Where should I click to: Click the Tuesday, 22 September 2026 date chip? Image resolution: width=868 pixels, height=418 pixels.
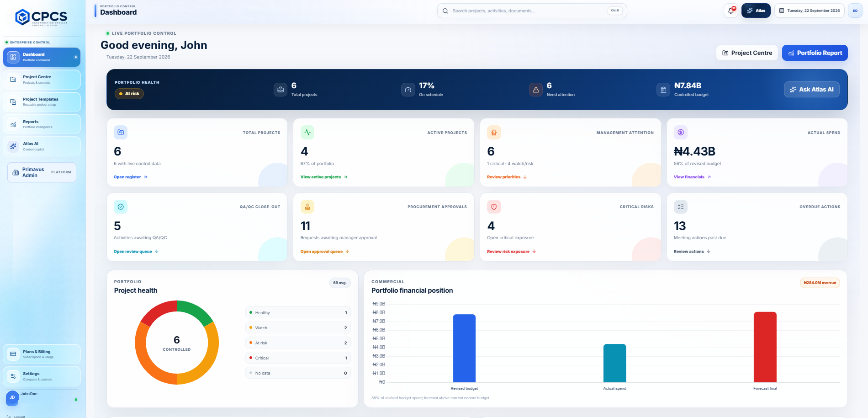[x=810, y=11]
